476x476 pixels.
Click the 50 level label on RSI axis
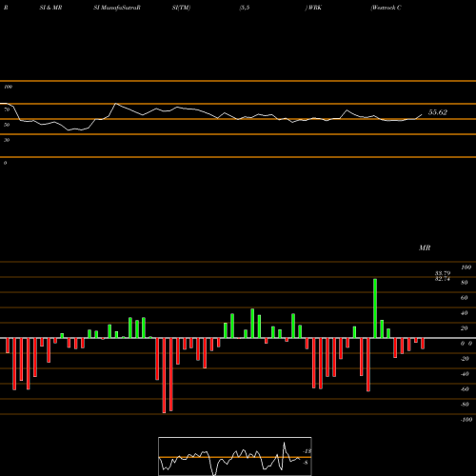click(7, 125)
